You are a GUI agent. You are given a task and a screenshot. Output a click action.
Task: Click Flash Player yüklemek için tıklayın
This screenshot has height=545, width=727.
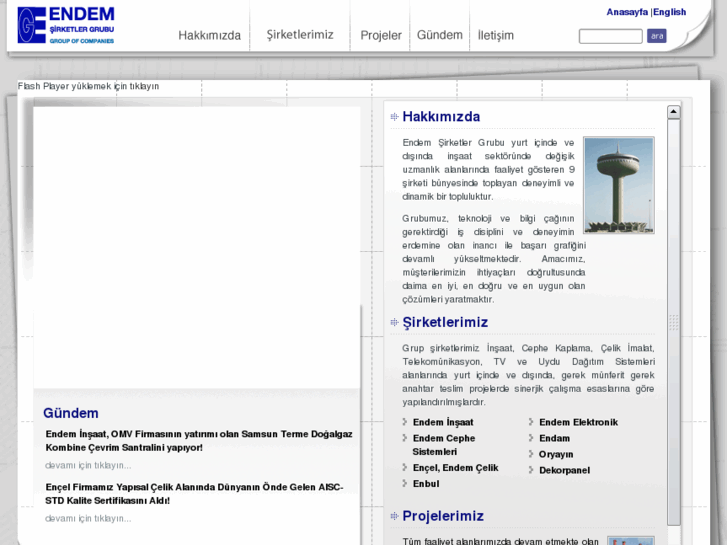(88, 86)
